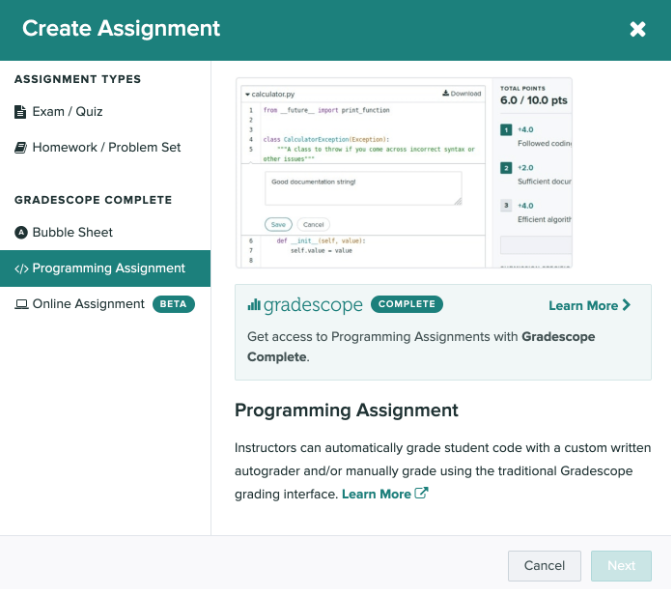Screen dimensions: 671x589
Task: Click the Bubble Sheet circle A icon
Action: point(21,232)
